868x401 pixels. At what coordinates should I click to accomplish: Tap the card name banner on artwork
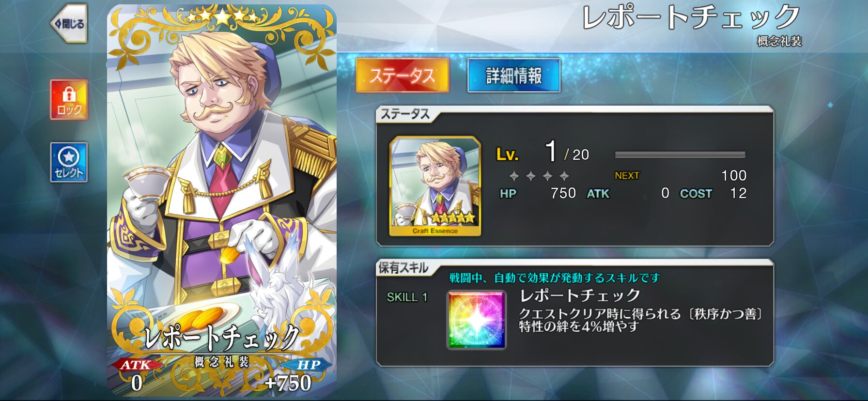pyautogui.click(x=222, y=338)
